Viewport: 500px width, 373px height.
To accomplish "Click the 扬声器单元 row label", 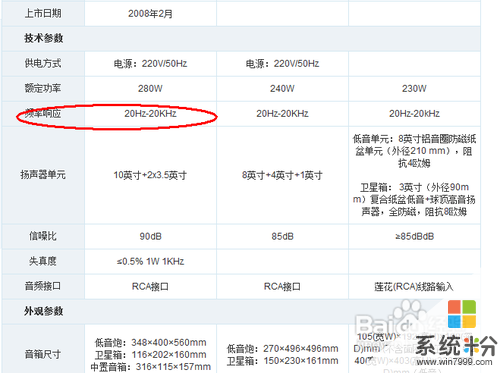I will (x=43, y=175).
